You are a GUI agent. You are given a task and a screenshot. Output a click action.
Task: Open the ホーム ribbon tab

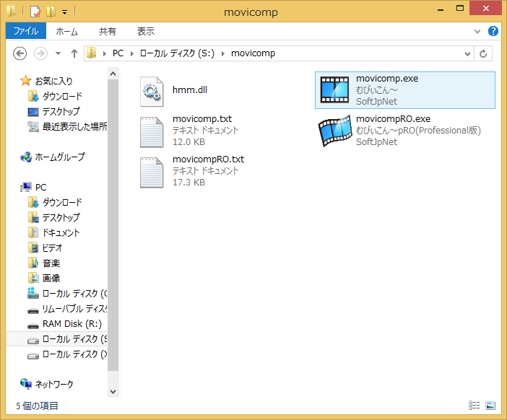coord(67,31)
